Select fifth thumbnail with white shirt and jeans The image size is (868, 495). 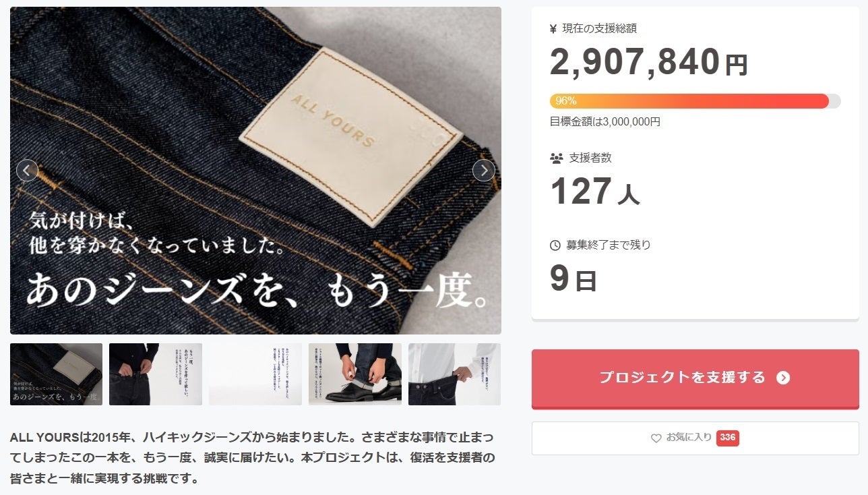point(454,374)
